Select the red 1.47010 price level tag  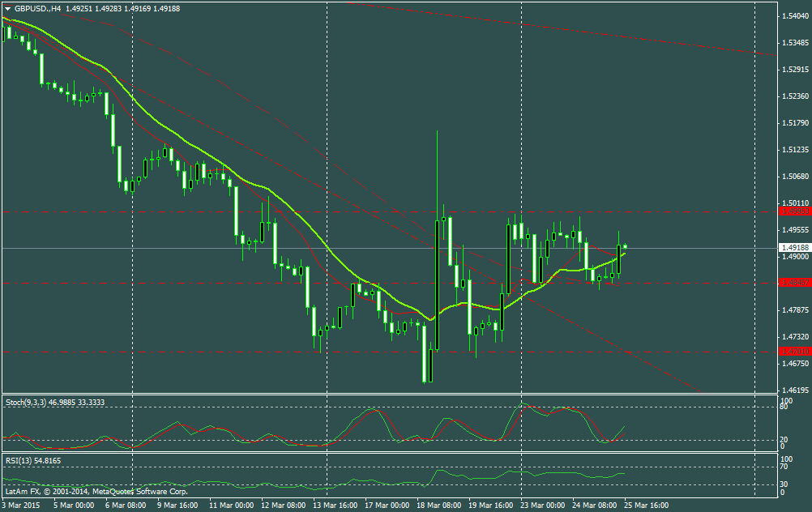[793, 351]
